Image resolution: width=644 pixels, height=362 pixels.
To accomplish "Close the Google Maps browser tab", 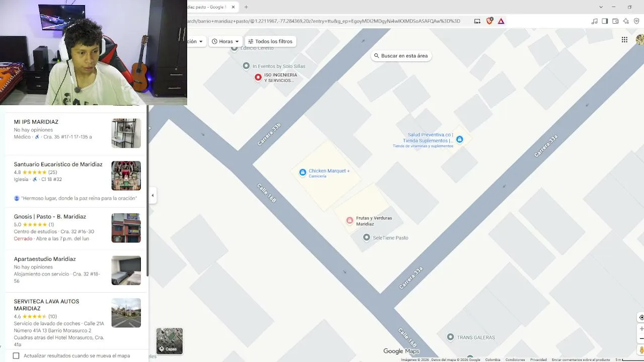I will coord(233,7).
